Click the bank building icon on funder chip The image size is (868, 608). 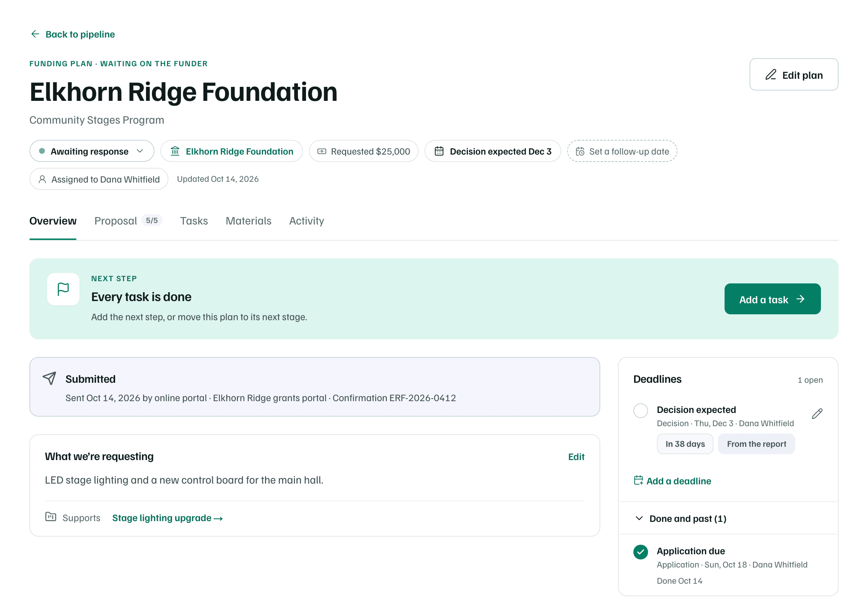[175, 151]
